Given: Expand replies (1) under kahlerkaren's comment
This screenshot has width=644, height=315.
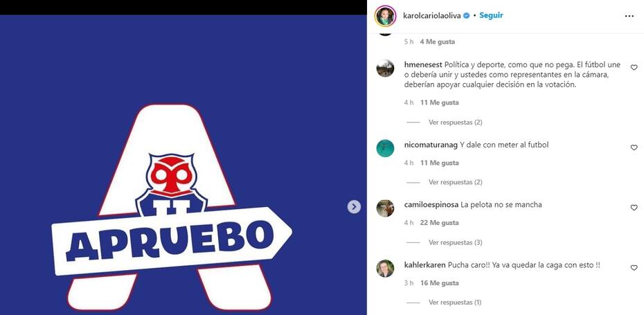Looking at the screenshot, I should point(455,303).
